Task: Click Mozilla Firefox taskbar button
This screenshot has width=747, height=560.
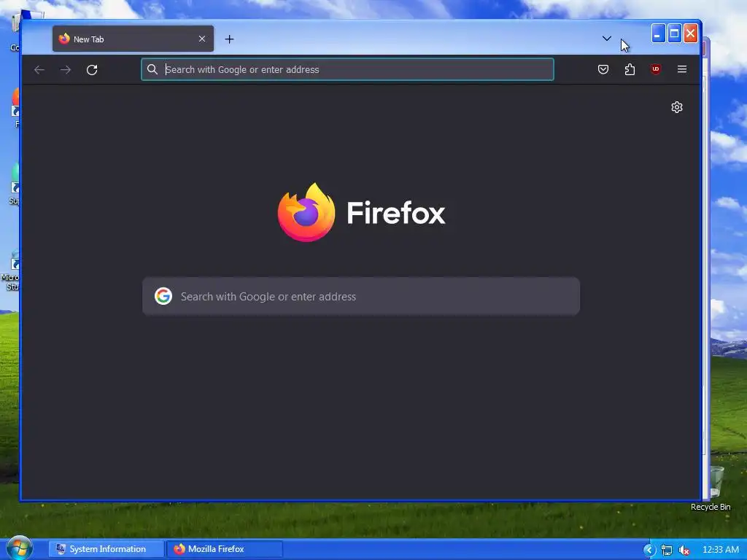Action: [225, 549]
